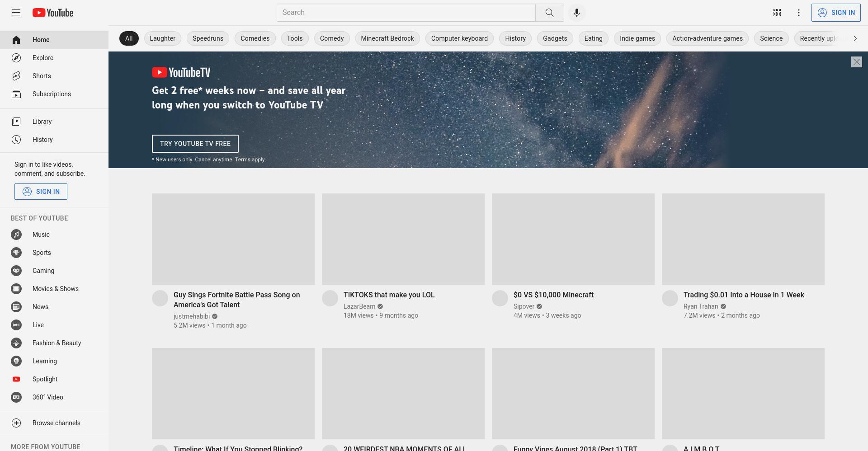Click the 'Browse channels' sidebar label

[x=57, y=423]
